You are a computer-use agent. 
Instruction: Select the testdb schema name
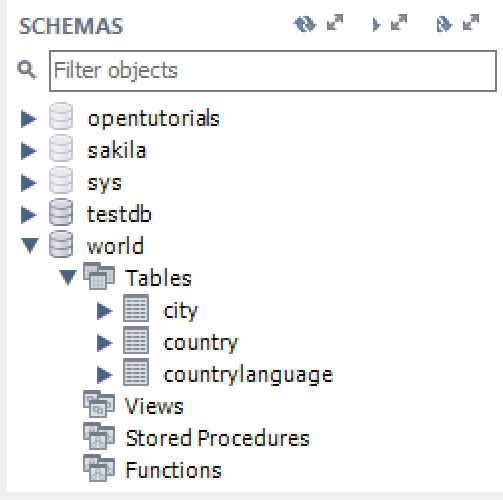[x=119, y=214]
